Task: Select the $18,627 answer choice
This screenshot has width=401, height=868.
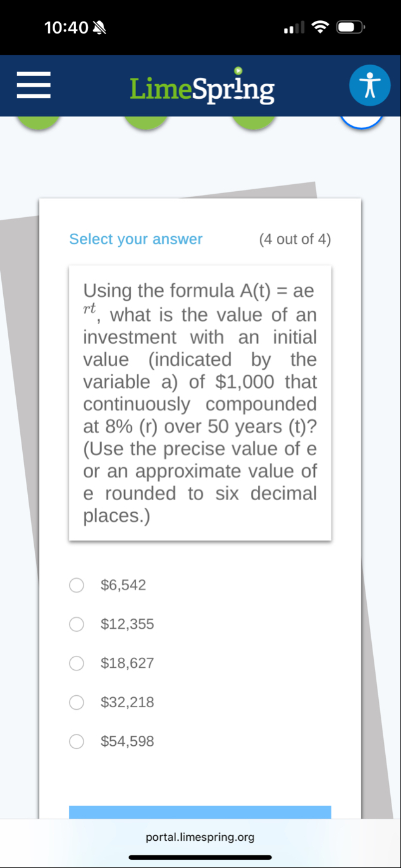Action: (x=77, y=663)
